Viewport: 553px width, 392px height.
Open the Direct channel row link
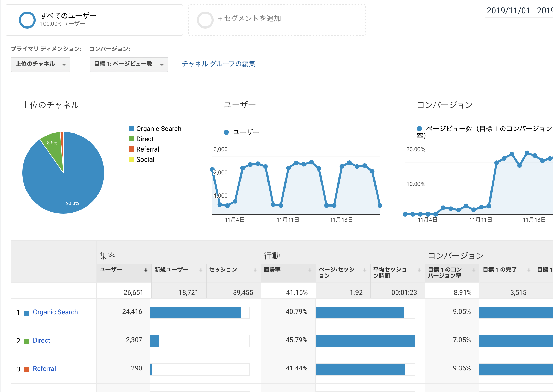tap(41, 340)
